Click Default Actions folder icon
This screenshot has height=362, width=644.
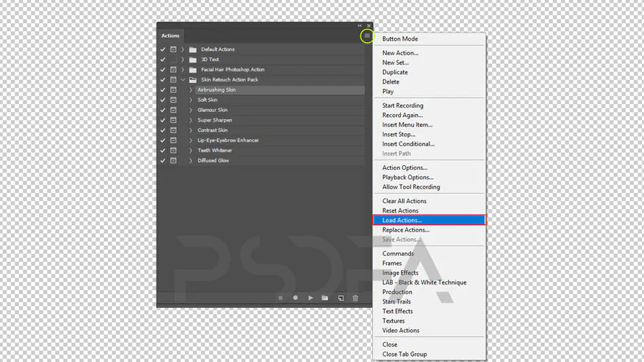coord(193,50)
